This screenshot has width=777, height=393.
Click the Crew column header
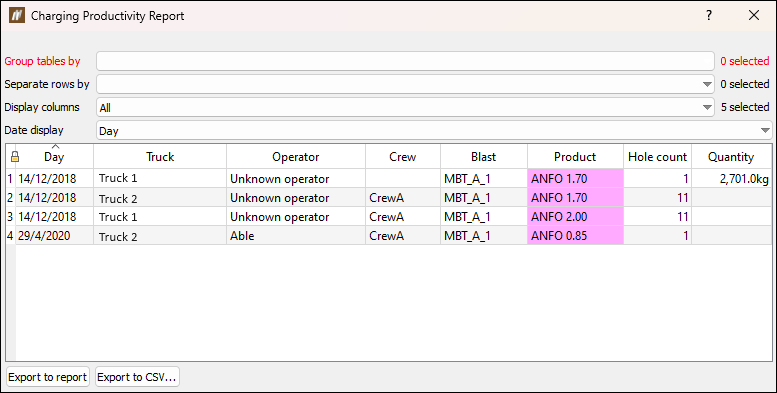click(403, 157)
